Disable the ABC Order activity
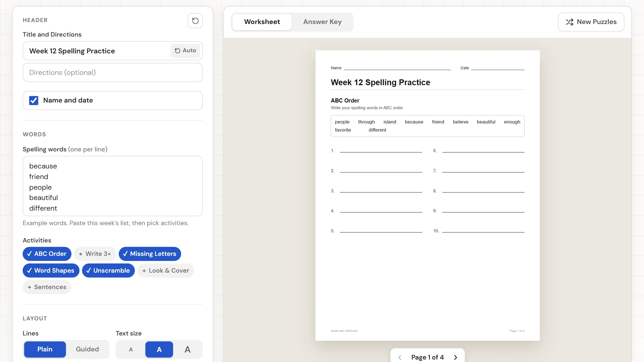Screen dimensions: 644x362 (47, 254)
